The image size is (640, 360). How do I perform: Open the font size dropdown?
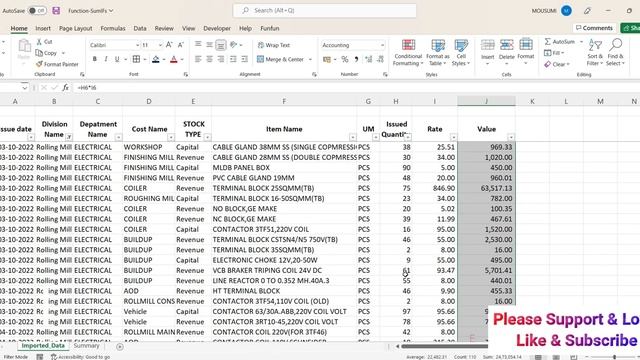(160, 45)
